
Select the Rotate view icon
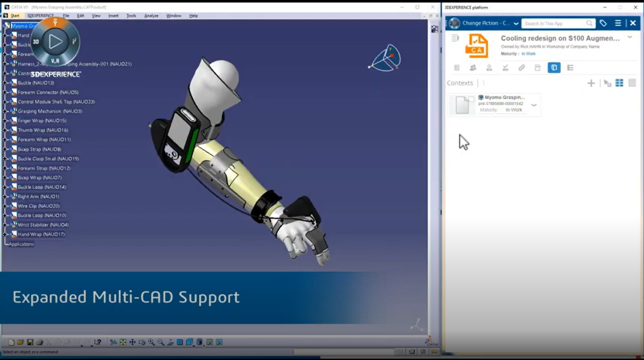click(x=142, y=342)
